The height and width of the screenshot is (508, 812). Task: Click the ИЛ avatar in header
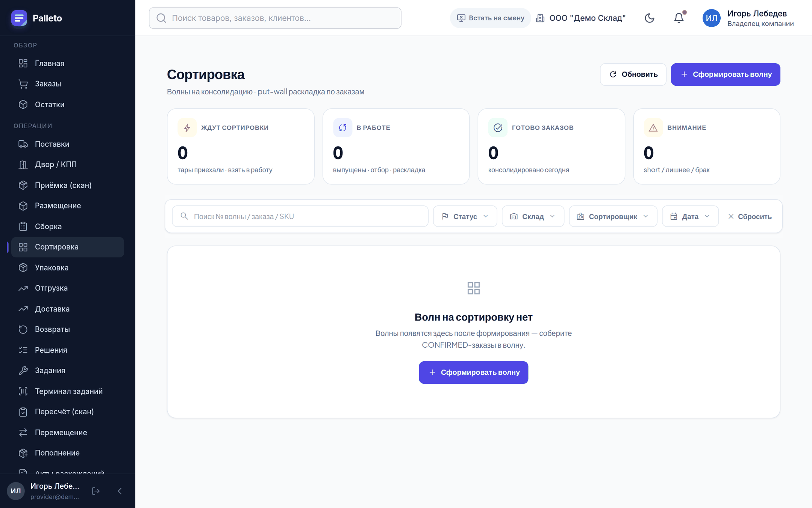click(x=711, y=18)
